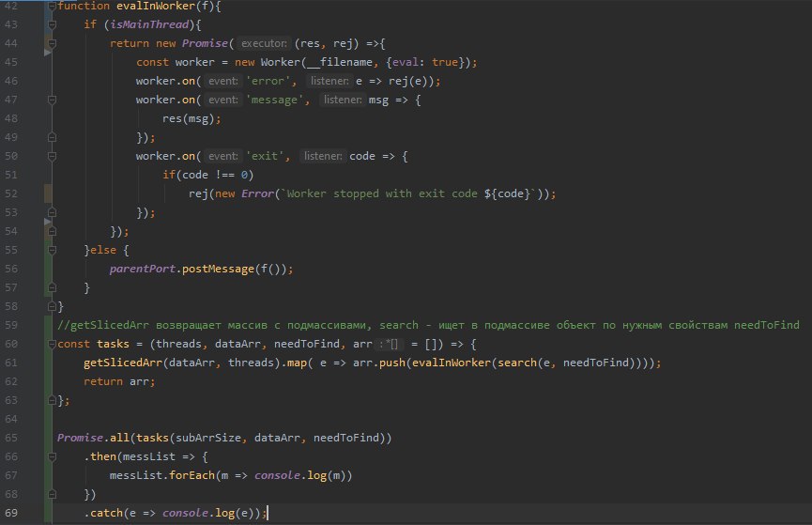Click 'isMainThread' in the if condition
Viewport: 812px width, 525px height.
(149, 24)
